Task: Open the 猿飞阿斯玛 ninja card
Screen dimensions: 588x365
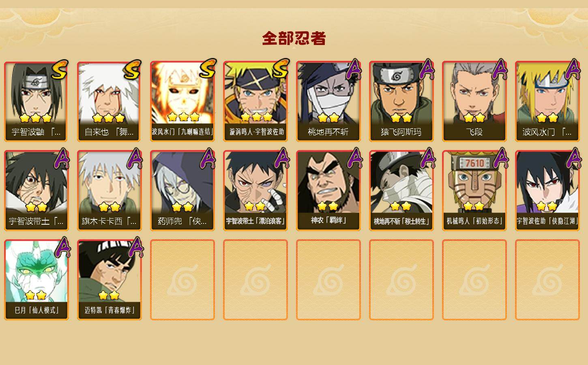Action: (401, 101)
